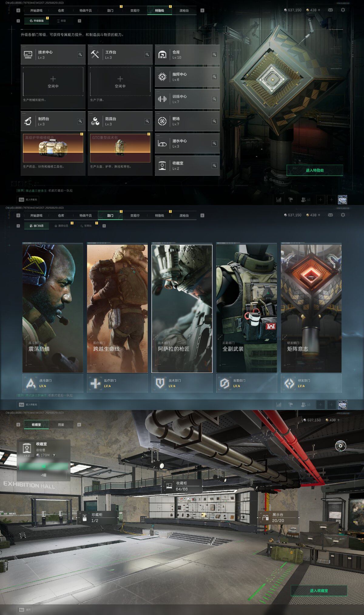Switch to the 图鉴 tab
Screen dimensions: 364x615
tap(61, 425)
